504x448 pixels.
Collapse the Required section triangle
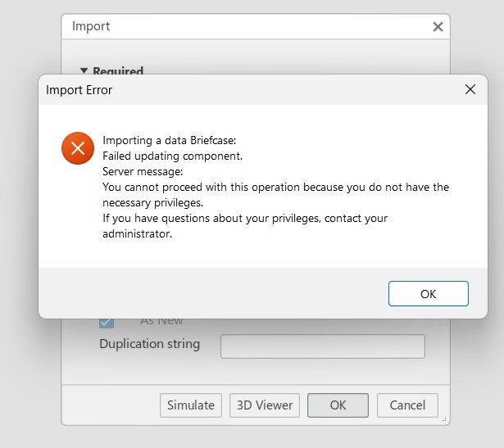click(84, 71)
